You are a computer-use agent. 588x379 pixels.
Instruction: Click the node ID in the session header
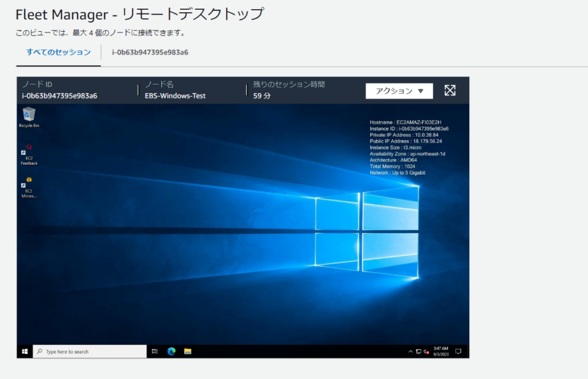coord(59,96)
